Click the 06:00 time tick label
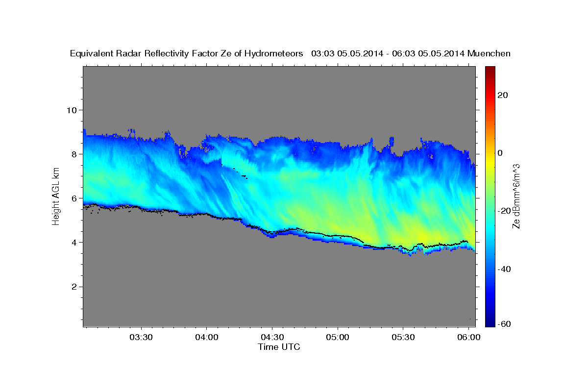 tap(468, 338)
